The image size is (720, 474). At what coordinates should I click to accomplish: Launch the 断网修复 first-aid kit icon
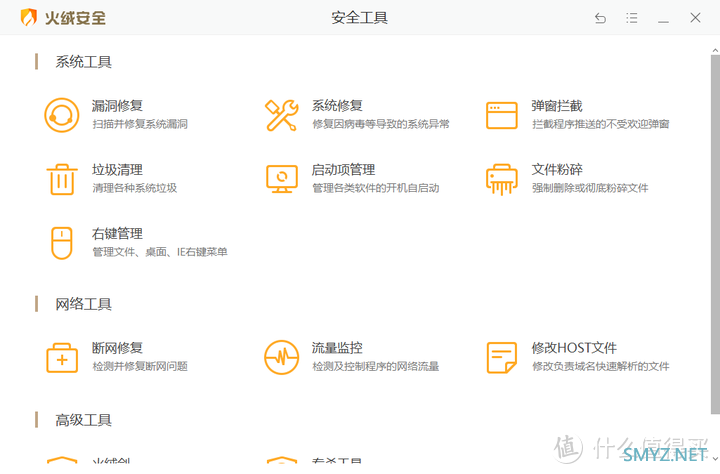pos(61,357)
